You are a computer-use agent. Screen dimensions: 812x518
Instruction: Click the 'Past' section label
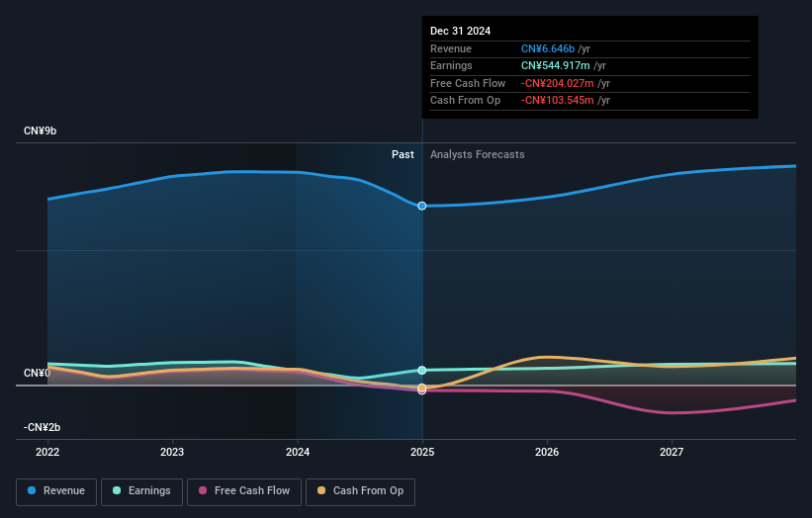tap(403, 155)
